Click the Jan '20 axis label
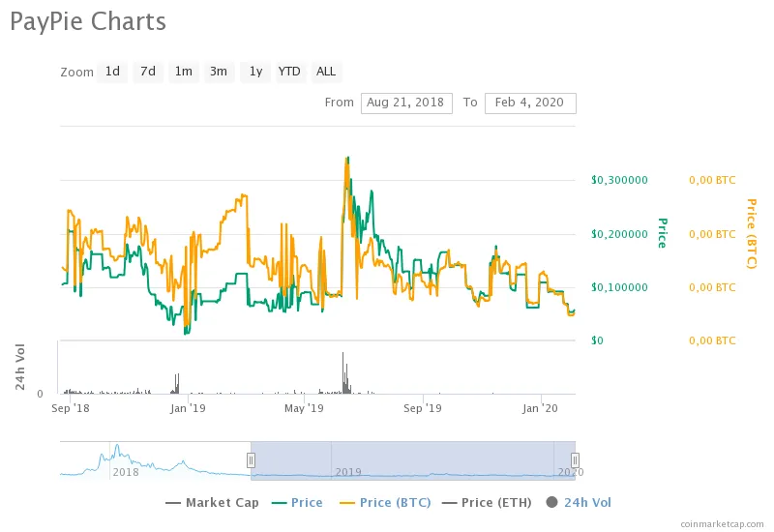Image resolution: width=774 pixels, height=532 pixels. tap(540, 408)
